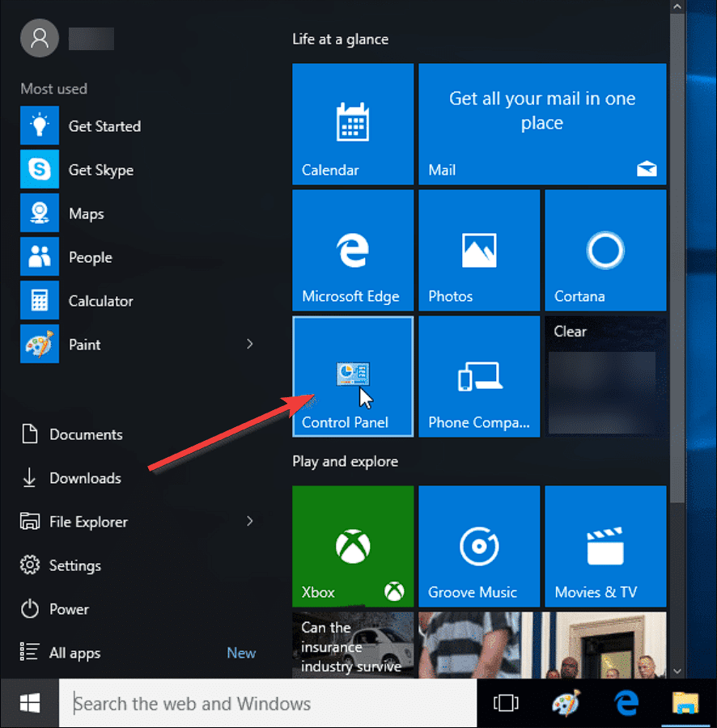
Task: Open the Groove Music tile
Action: pyautogui.click(x=478, y=546)
